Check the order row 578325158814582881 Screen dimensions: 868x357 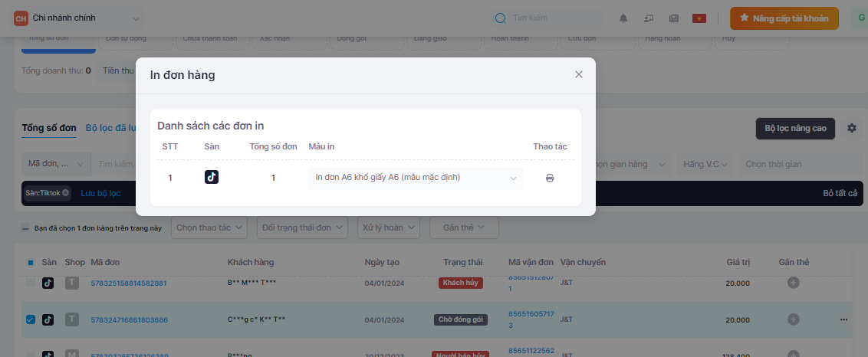click(x=31, y=283)
